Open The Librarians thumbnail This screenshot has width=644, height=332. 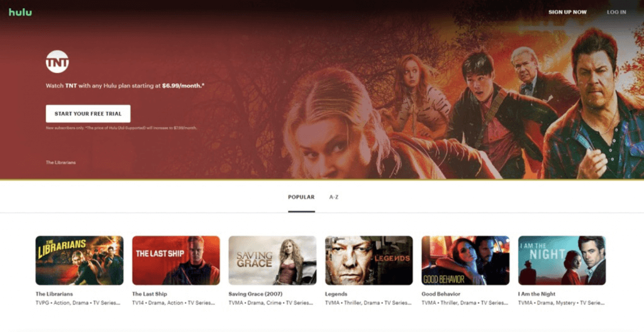(79, 260)
